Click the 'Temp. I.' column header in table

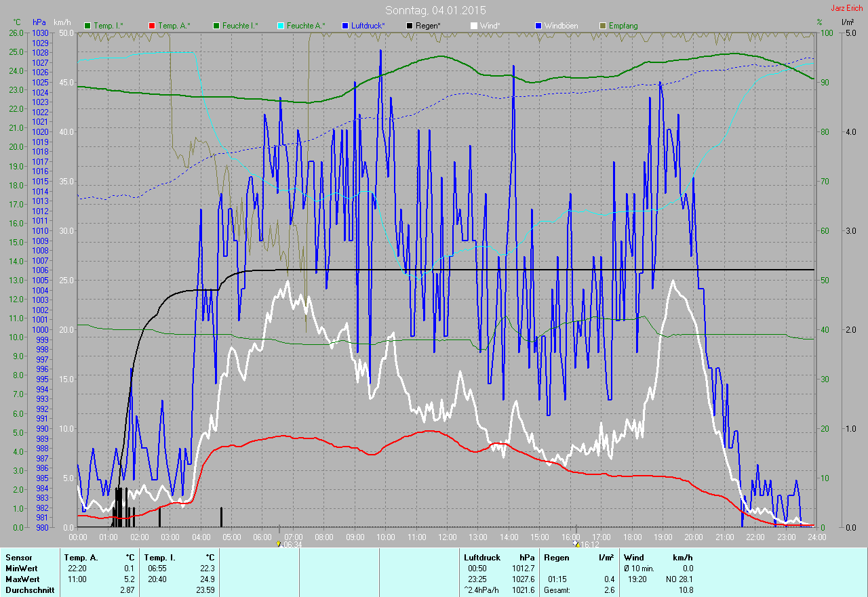160,558
